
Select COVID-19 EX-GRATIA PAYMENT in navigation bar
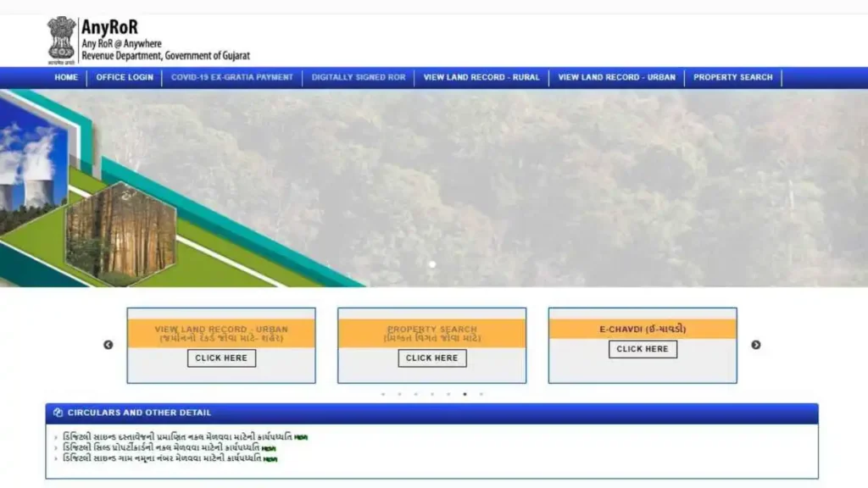tap(232, 77)
